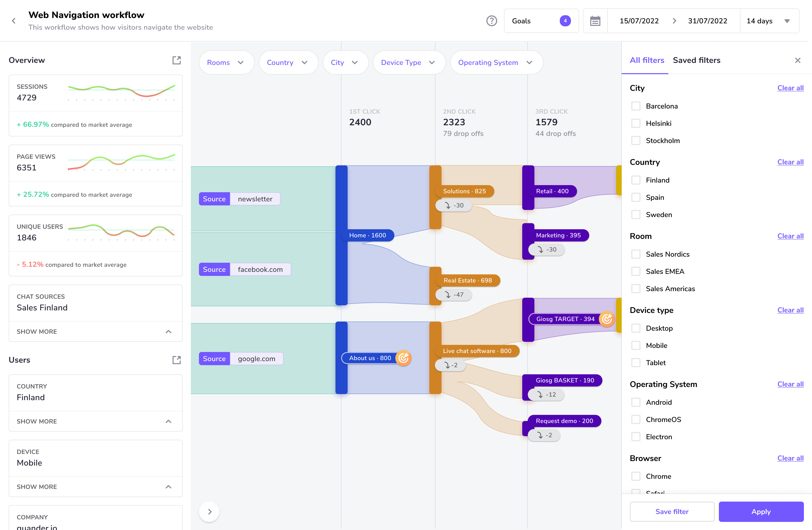Click the Marketing -30 drop-off badge

(x=547, y=249)
